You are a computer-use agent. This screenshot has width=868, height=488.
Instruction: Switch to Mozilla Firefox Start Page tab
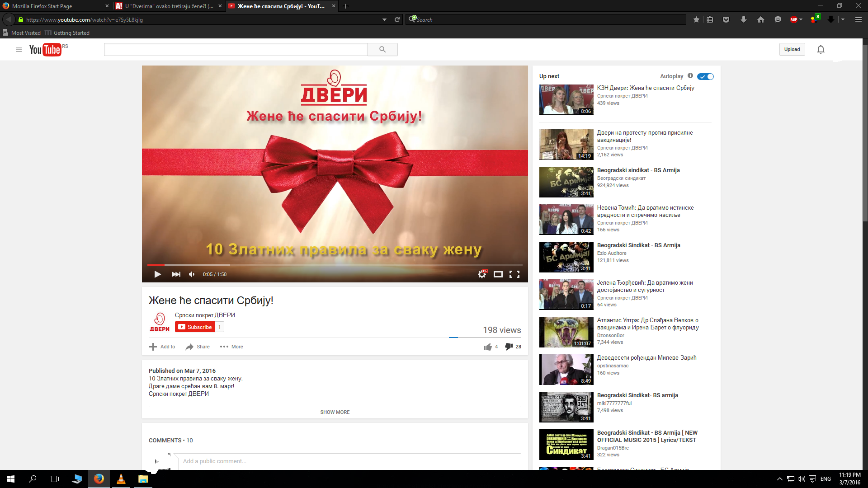pos(50,6)
